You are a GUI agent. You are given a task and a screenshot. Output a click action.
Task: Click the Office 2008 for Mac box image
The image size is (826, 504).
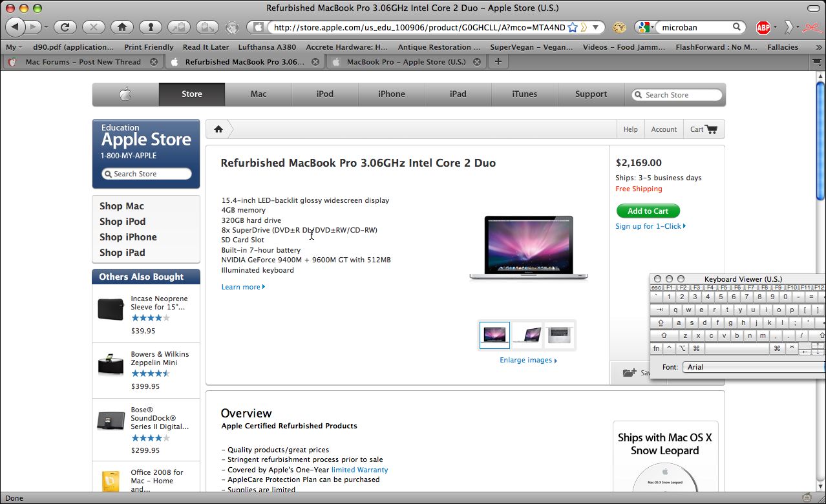click(111, 481)
